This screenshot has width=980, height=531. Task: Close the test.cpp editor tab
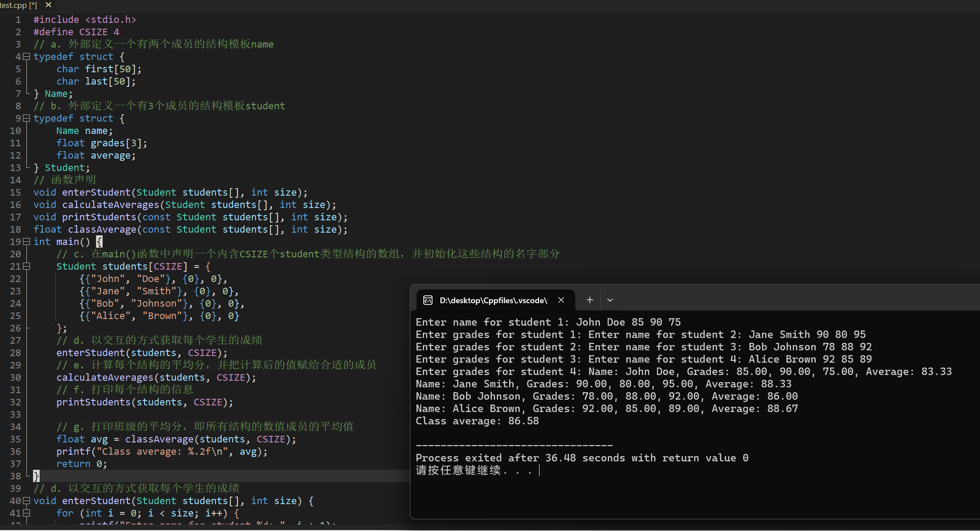(x=48, y=5)
